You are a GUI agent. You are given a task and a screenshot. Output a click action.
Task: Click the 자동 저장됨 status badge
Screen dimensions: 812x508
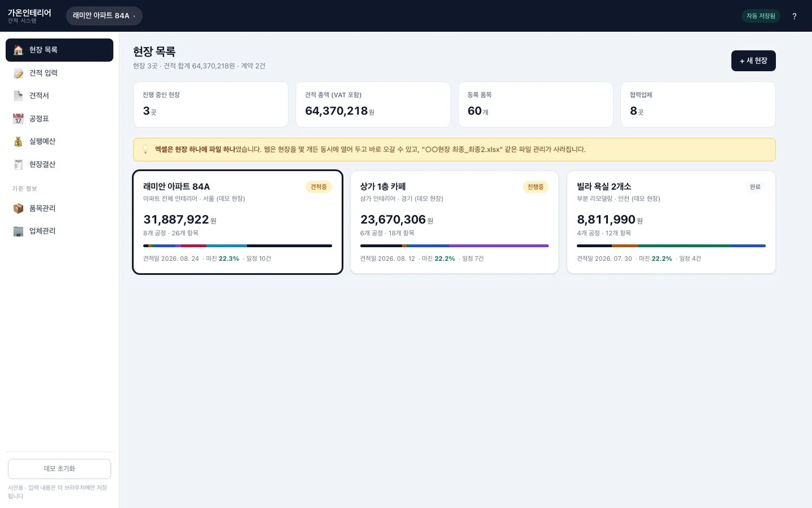pos(761,16)
